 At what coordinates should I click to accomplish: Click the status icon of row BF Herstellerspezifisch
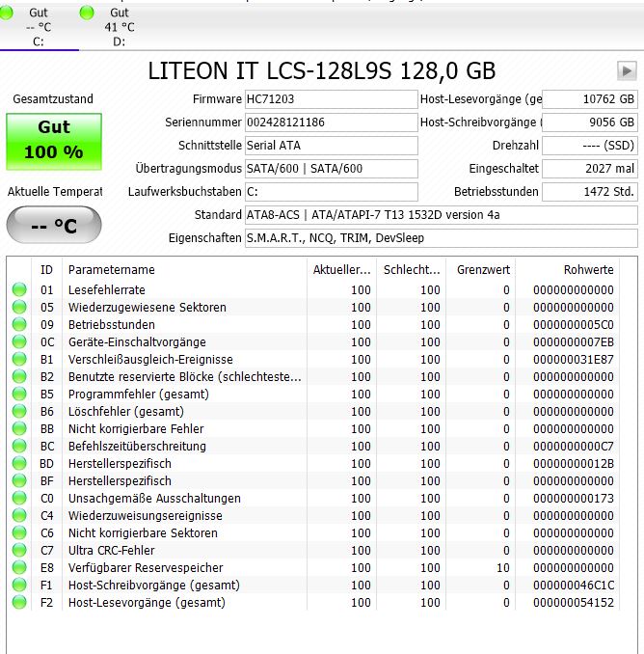click(19, 480)
